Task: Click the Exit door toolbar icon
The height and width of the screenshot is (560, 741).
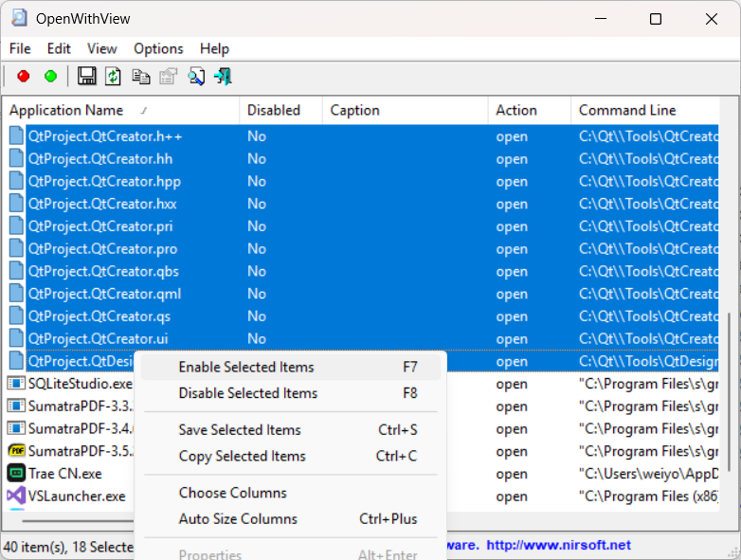Action: [x=223, y=76]
